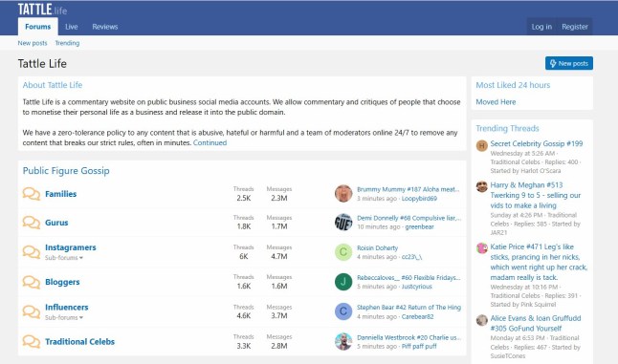Click the Traditional Celebs forum bubble icon

pos(32,342)
